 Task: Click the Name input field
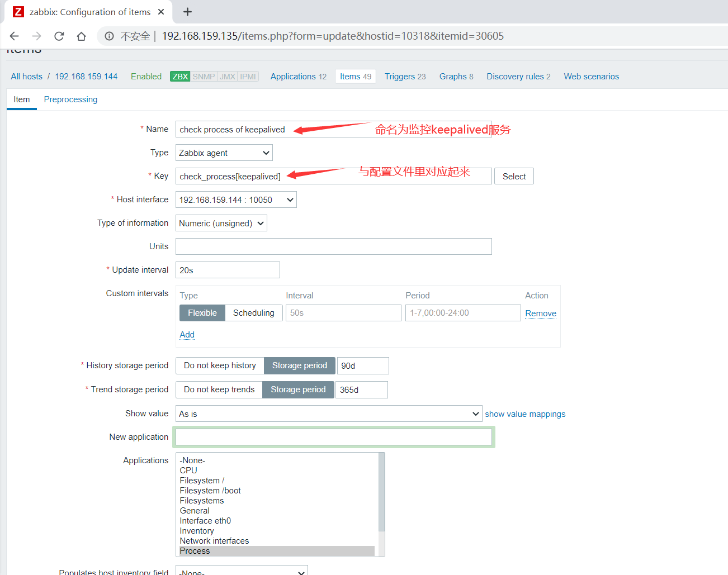334,130
